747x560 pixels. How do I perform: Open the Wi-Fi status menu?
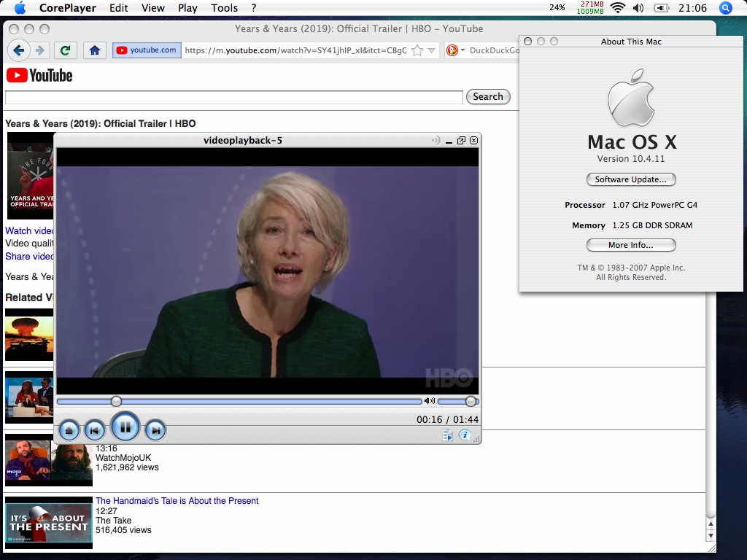617,7
